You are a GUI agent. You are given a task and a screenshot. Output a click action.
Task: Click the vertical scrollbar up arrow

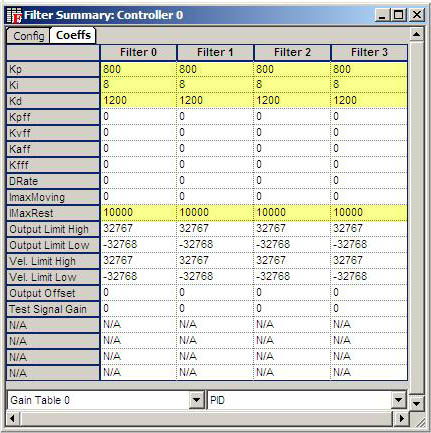point(416,34)
